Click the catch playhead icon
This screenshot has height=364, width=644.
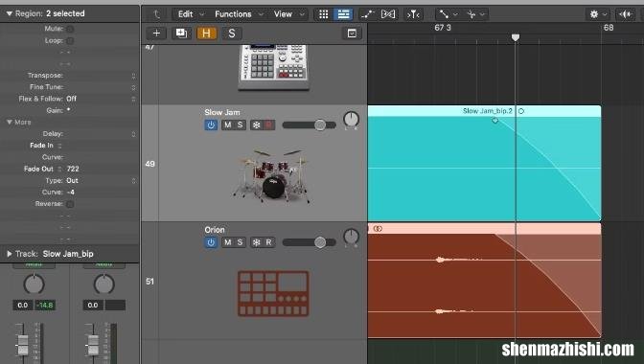[x=413, y=14]
